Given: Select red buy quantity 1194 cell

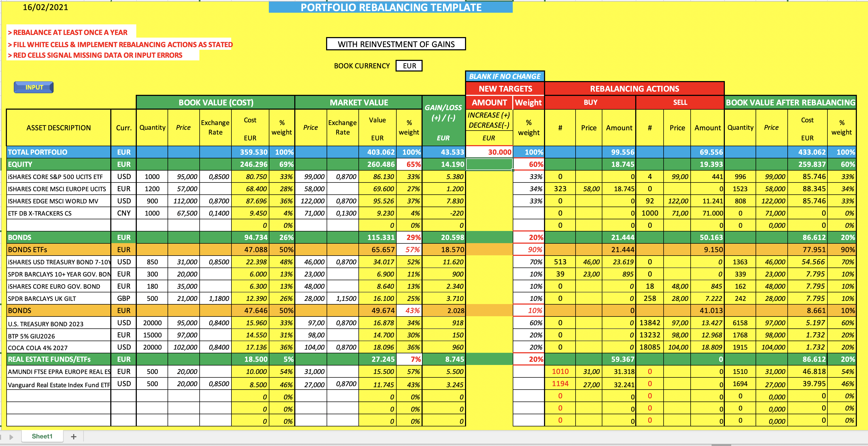Looking at the screenshot, I should [x=560, y=384].
